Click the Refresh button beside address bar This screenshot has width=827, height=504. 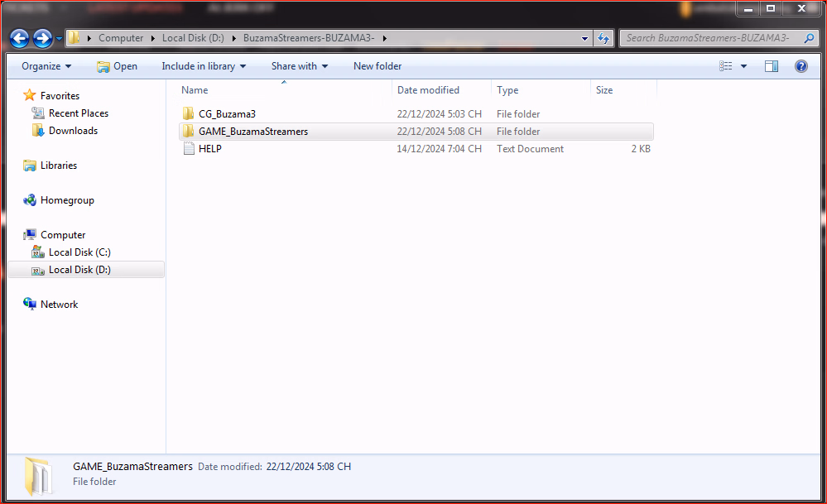tap(603, 38)
